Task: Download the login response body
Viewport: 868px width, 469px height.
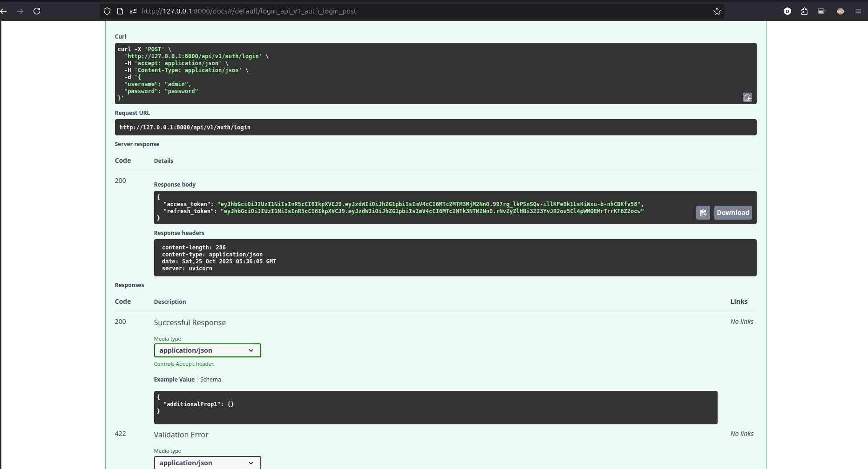Action: pos(732,212)
